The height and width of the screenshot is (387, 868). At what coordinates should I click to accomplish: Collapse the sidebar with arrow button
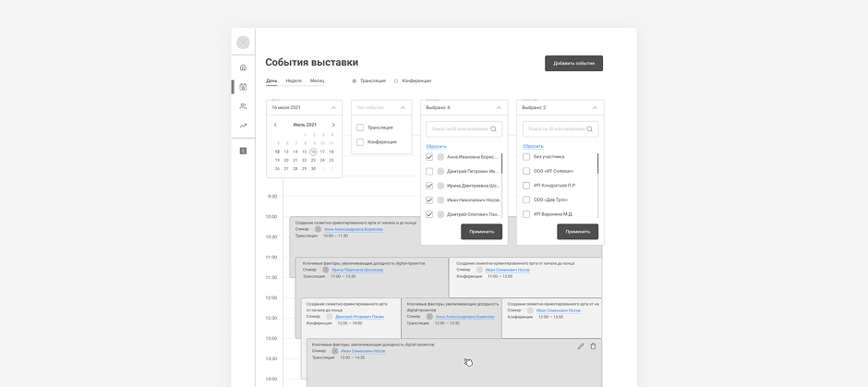click(x=243, y=151)
